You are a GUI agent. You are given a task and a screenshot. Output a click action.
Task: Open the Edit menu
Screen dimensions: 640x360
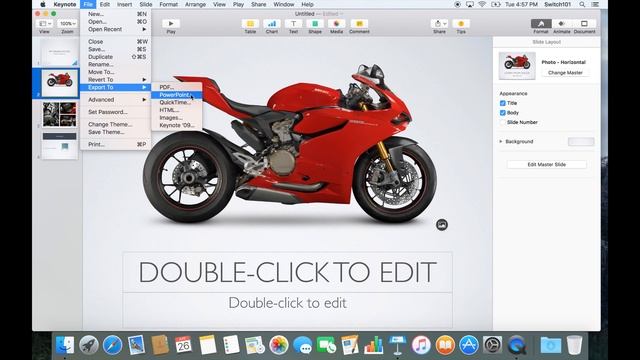(104, 4)
